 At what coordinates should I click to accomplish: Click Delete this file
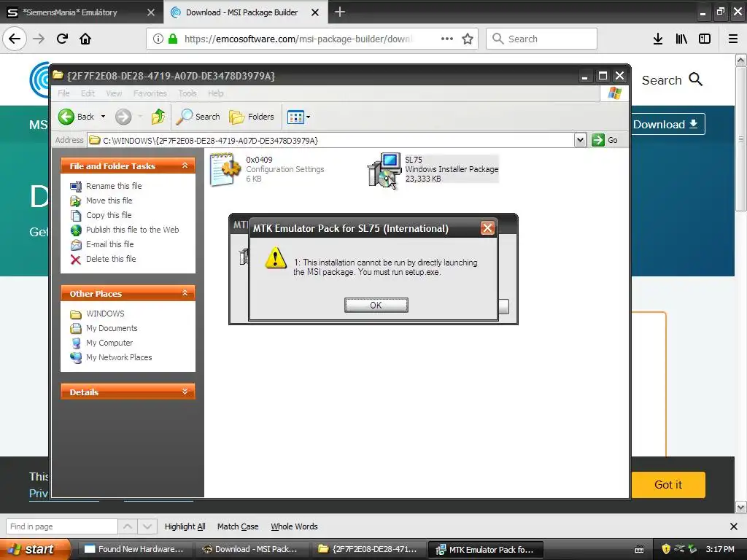(111, 259)
